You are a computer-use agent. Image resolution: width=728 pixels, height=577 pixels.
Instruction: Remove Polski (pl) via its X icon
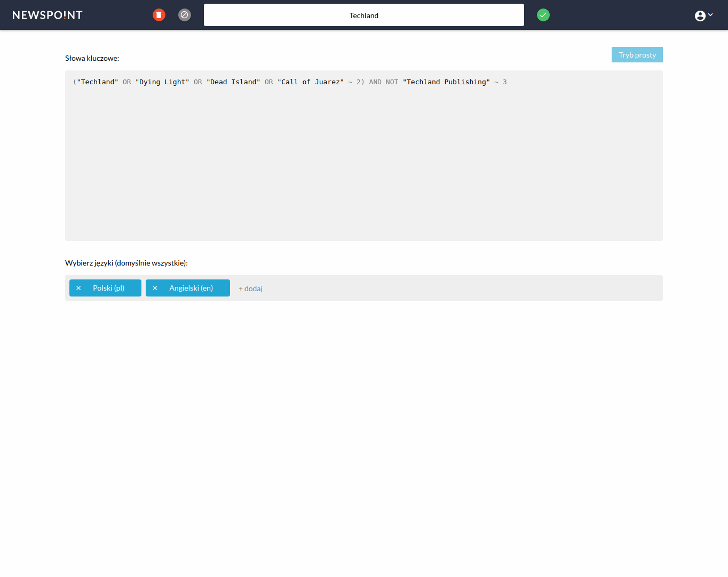(x=78, y=288)
